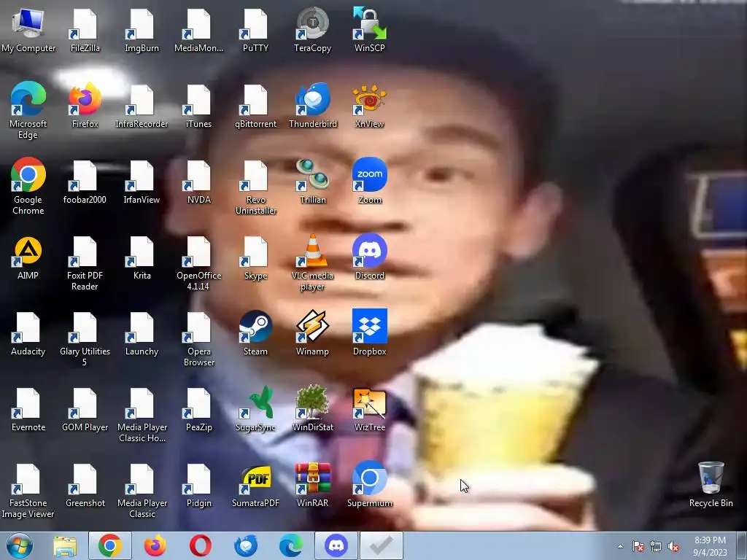
Task: Launch FileZilla shortcut
Action: pyautogui.click(x=85, y=29)
